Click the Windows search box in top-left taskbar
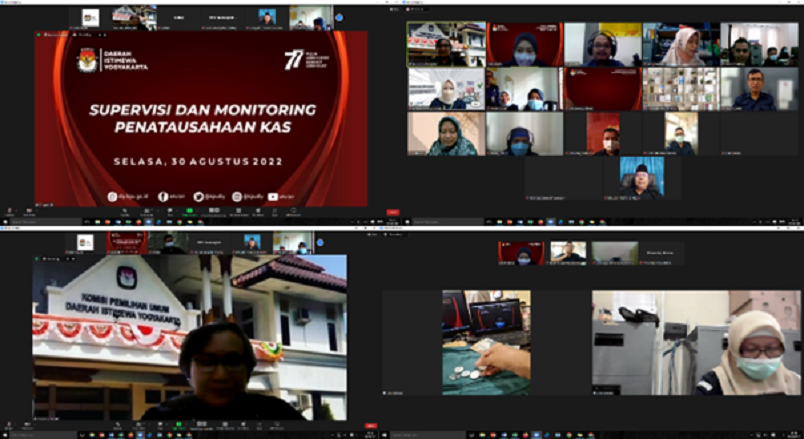Viewport: 804px width, 439px height. click(45, 222)
